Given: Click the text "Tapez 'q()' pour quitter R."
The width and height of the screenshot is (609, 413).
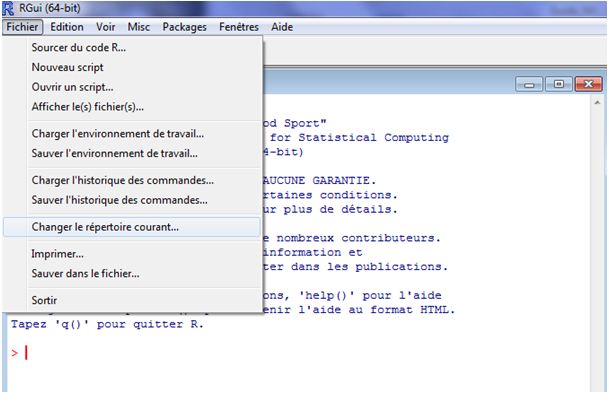Looking at the screenshot, I should pos(107,324).
